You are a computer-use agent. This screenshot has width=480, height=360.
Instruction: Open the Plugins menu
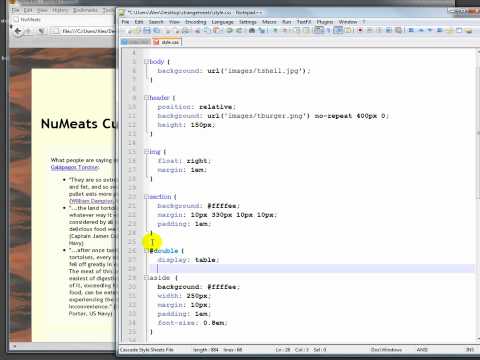coord(325,22)
